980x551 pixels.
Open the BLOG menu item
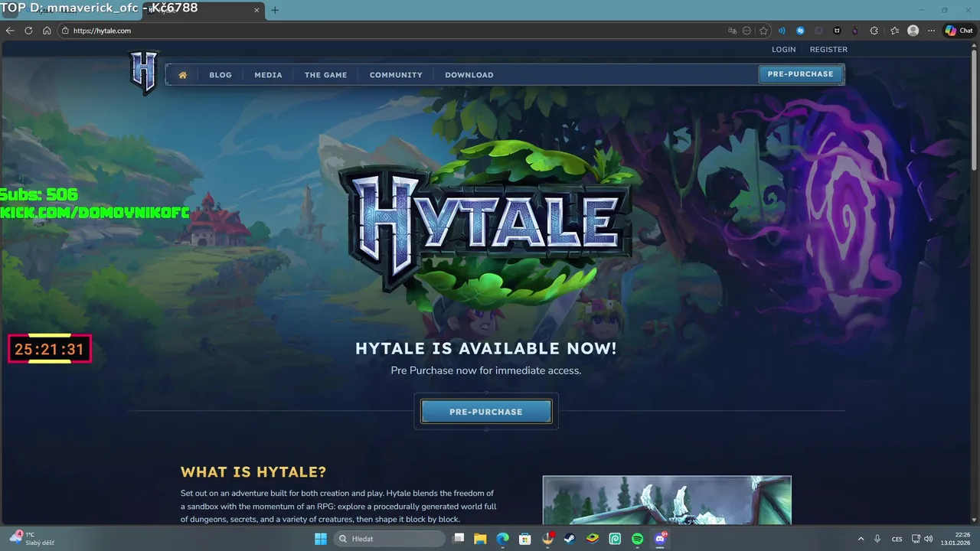220,75
